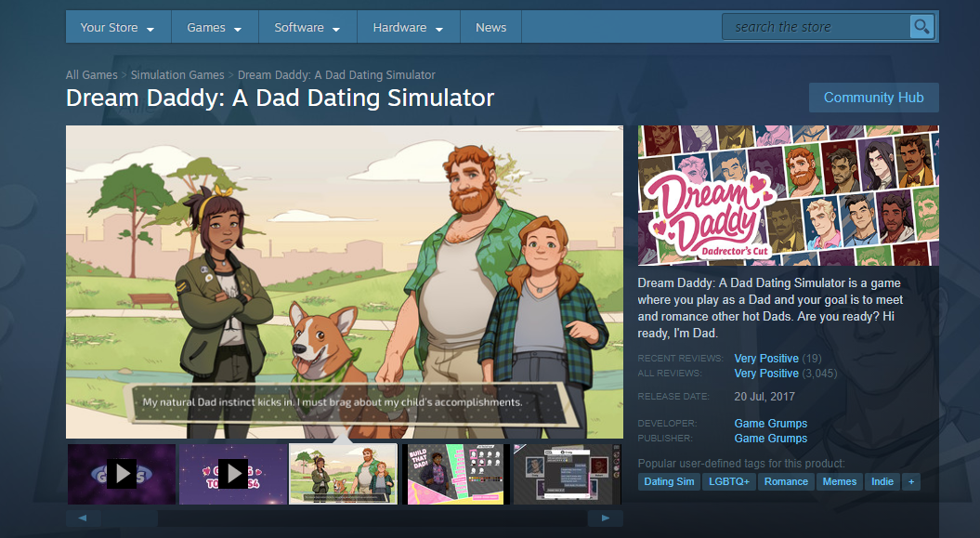Open developer Game Grumps link
This screenshot has height=538, width=980.
tap(771, 424)
